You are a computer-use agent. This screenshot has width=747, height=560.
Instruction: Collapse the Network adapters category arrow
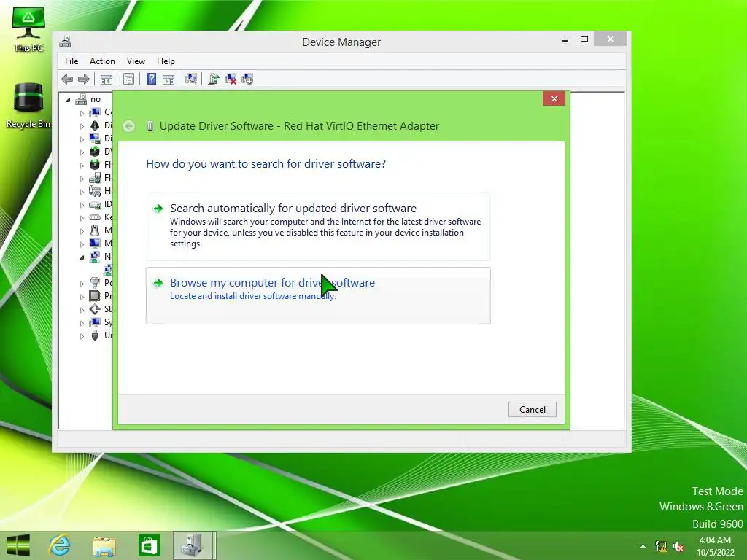tap(82, 257)
